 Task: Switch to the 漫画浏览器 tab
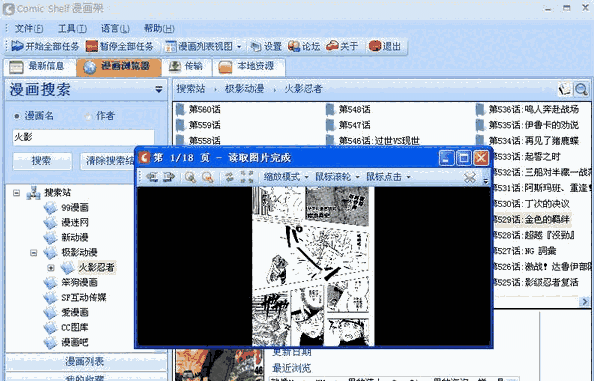119,67
